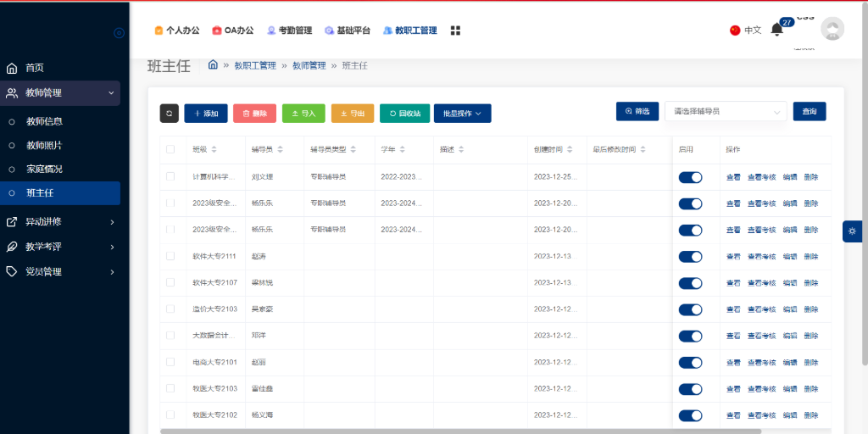Click 查看 for 梁林悦 row

pyautogui.click(x=733, y=283)
